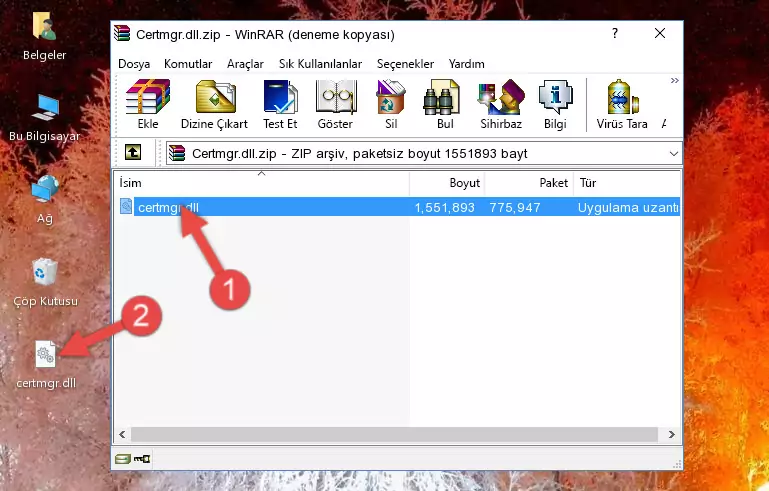Screen dimensions: 769x491
Task: Choose Dizine Çıkart extract icon
Action: pos(214,104)
